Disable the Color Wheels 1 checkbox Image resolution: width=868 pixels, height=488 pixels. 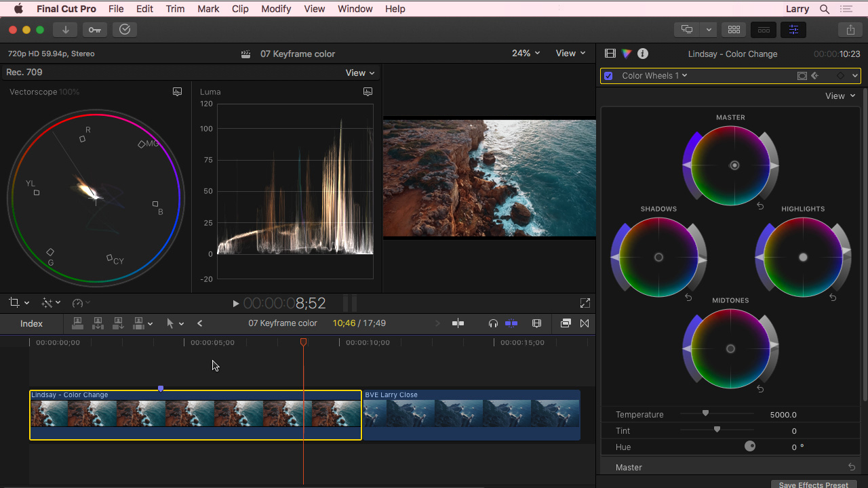pyautogui.click(x=608, y=76)
